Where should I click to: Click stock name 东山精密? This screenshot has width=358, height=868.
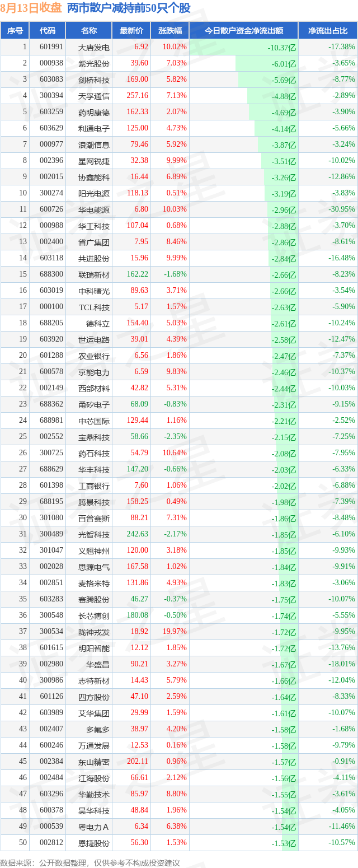click(x=94, y=762)
